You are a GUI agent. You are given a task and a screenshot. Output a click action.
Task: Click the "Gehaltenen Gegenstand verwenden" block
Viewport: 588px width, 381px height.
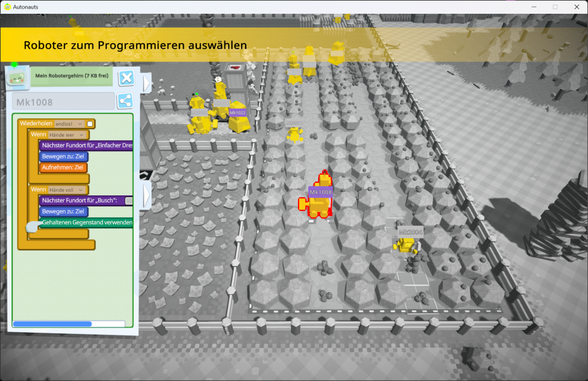point(86,222)
